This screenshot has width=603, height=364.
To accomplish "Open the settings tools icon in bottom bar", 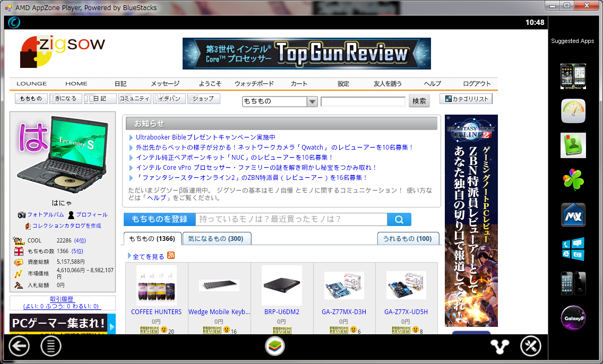I will click(531, 346).
